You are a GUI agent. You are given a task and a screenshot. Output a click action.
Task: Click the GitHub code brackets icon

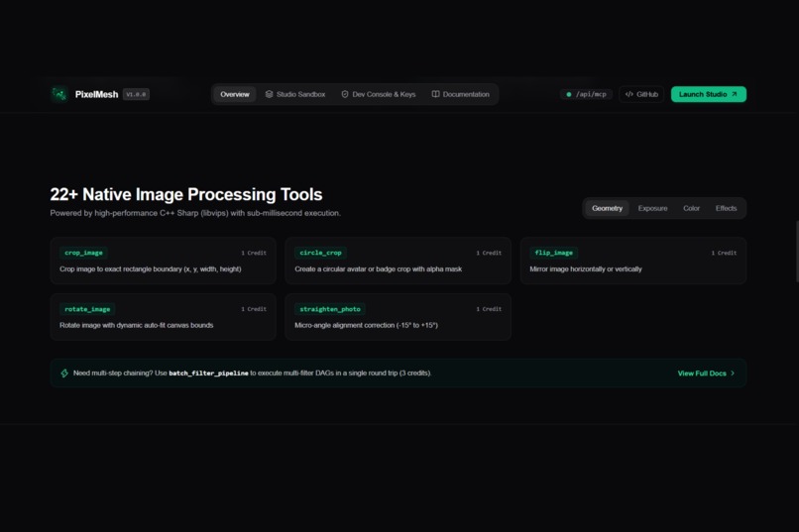[x=629, y=94]
